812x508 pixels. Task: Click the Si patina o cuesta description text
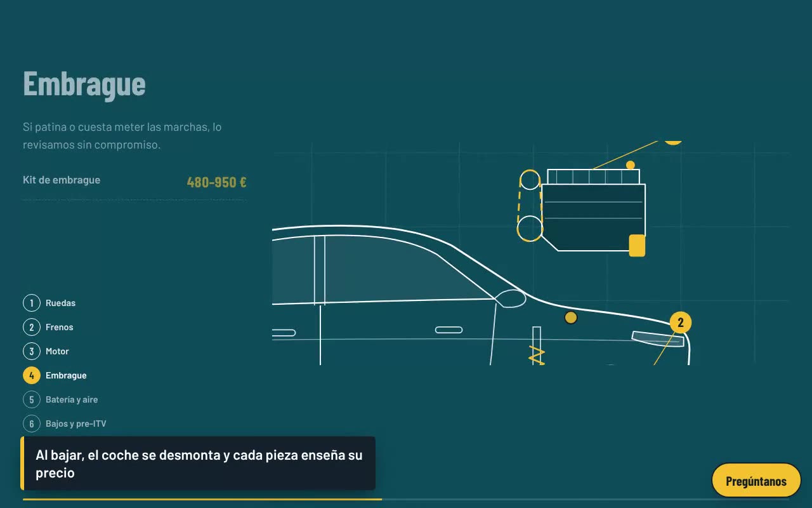pos(122,136)
